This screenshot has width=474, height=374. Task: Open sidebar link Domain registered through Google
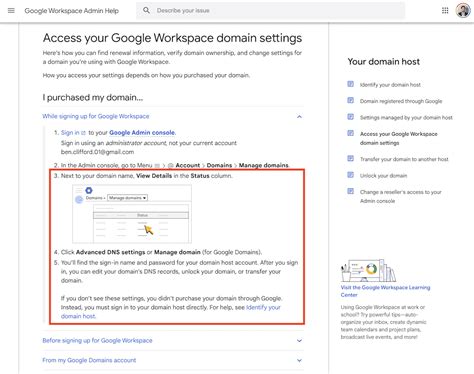click(401, 101)
